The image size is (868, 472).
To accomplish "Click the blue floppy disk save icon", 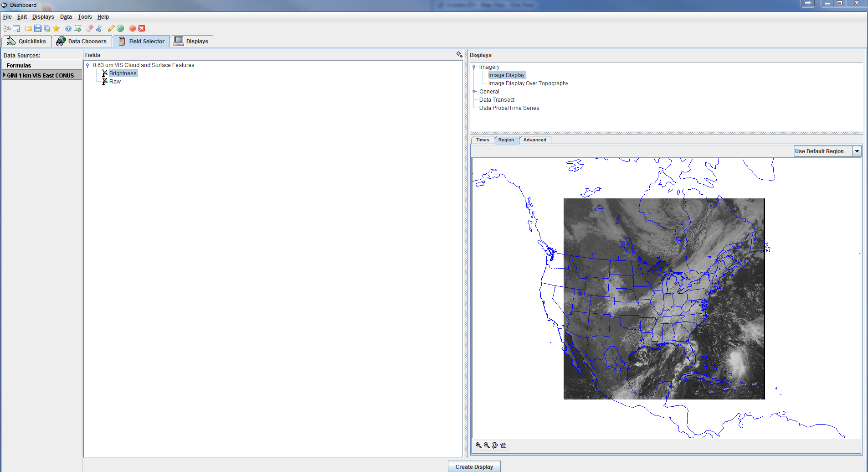I will [x=38, y=28].
